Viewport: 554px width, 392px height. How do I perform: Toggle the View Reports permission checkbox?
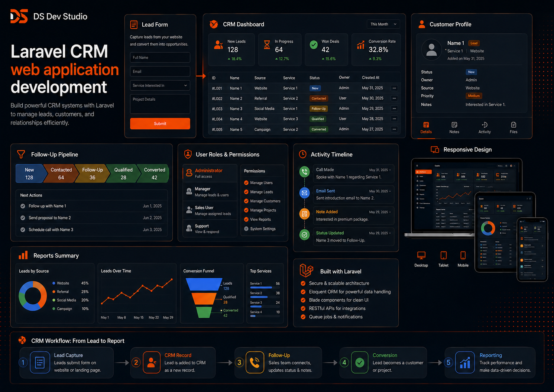[x=246, y=220]
